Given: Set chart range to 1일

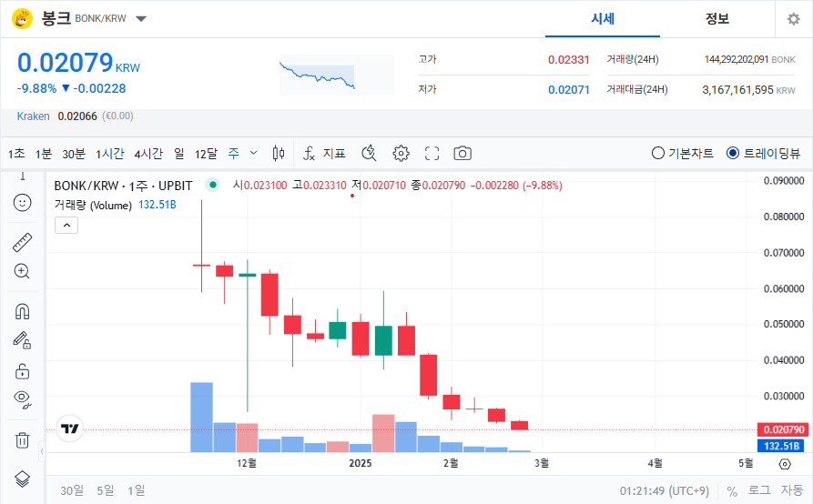Looking at the screenshot, I should 137,490.
